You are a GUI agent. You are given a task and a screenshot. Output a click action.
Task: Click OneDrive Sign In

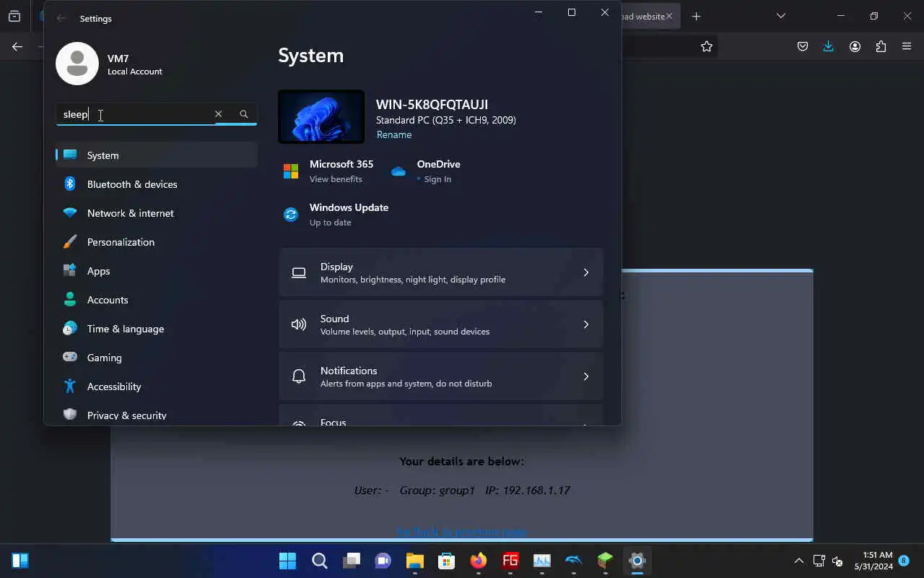[x=437, y=179]
